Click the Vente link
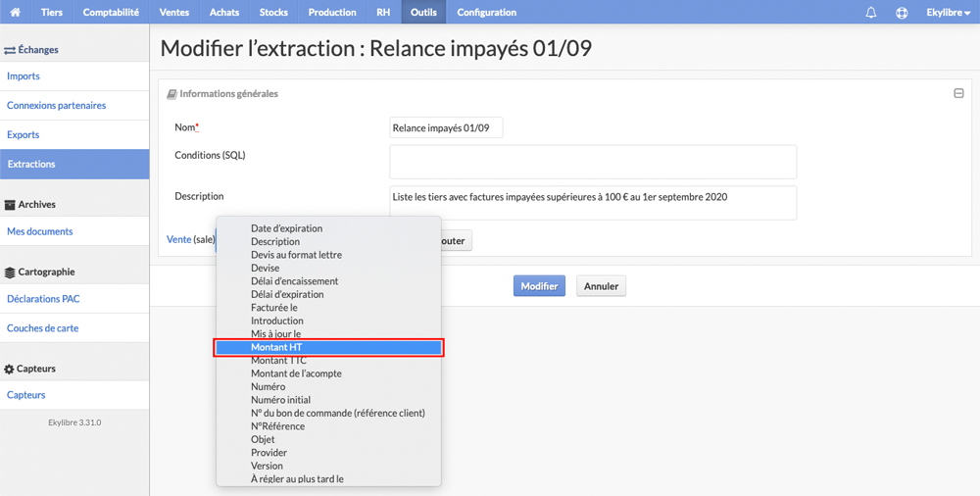Screen dimensions: 980x496 coord(178,239)
